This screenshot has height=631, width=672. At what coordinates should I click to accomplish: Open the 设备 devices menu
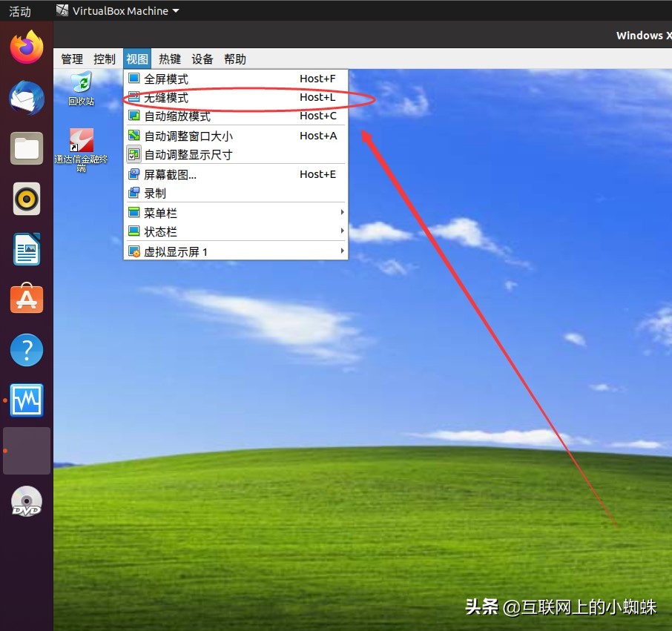pos(202,59)
